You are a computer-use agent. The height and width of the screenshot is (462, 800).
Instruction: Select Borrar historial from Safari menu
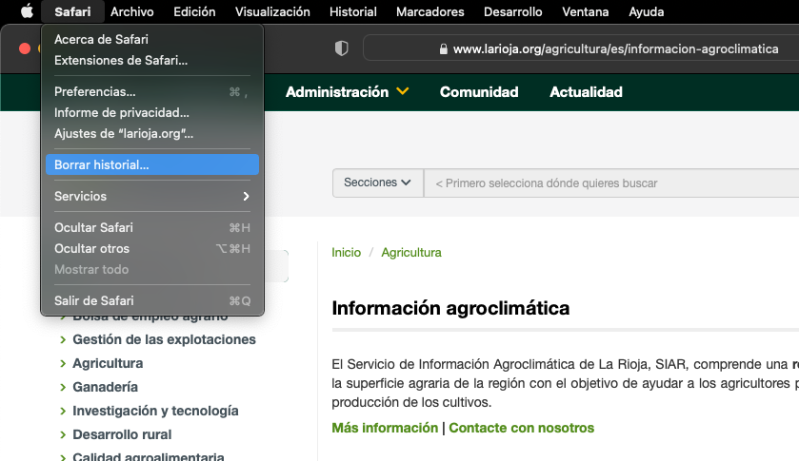pos(101,165)
